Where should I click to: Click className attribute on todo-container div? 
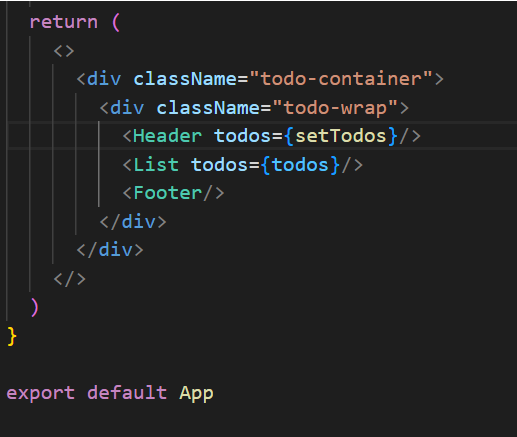(185, 79)
